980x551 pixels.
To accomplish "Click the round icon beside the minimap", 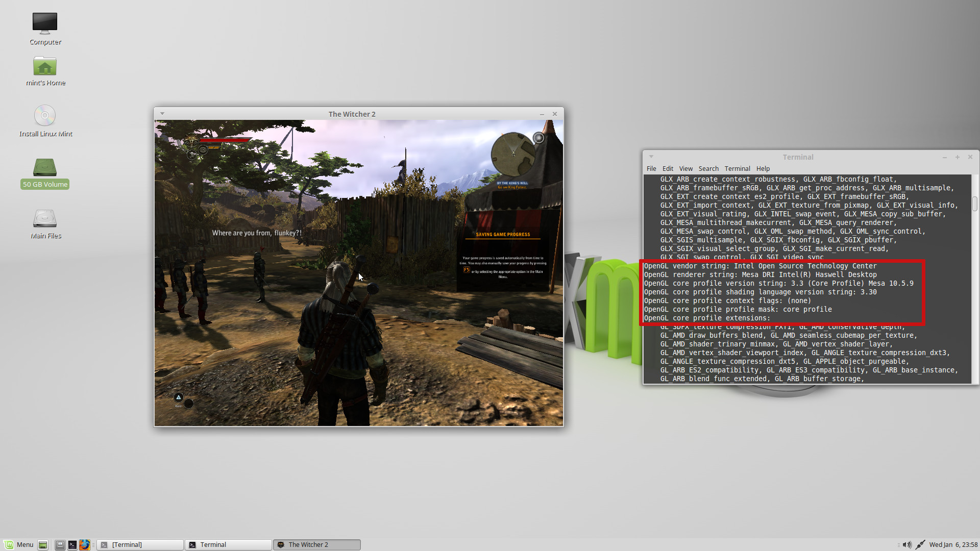I will 538,138.
